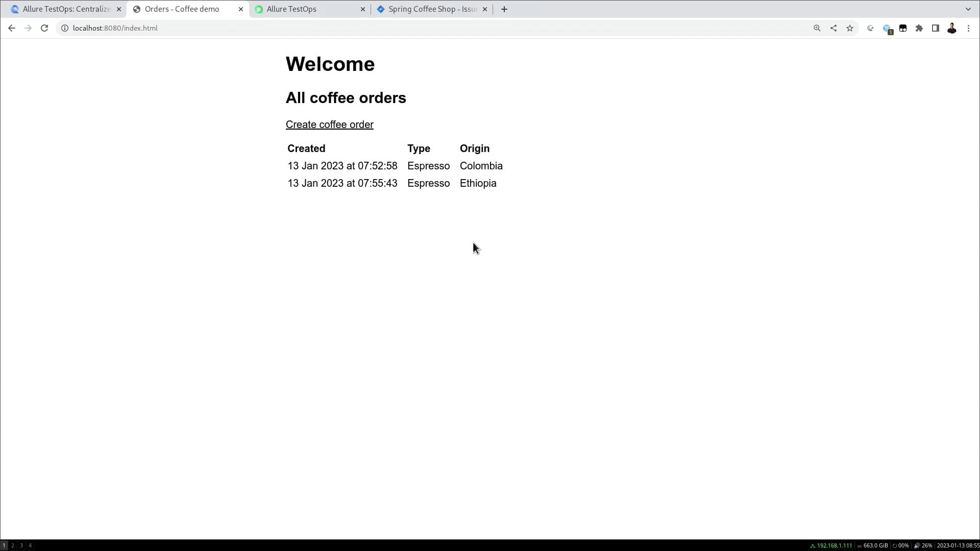Expand the tab search chevron
980x551 pixels.
968,9
